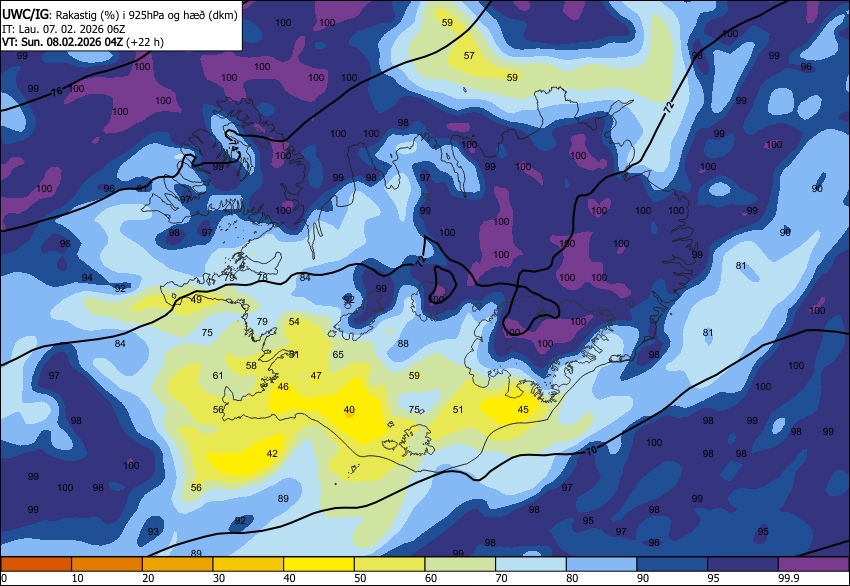The height and width of the screenshot is (586, 850).
Task: Click the golden 30–40 legend swatch
Action: point(248,564)
